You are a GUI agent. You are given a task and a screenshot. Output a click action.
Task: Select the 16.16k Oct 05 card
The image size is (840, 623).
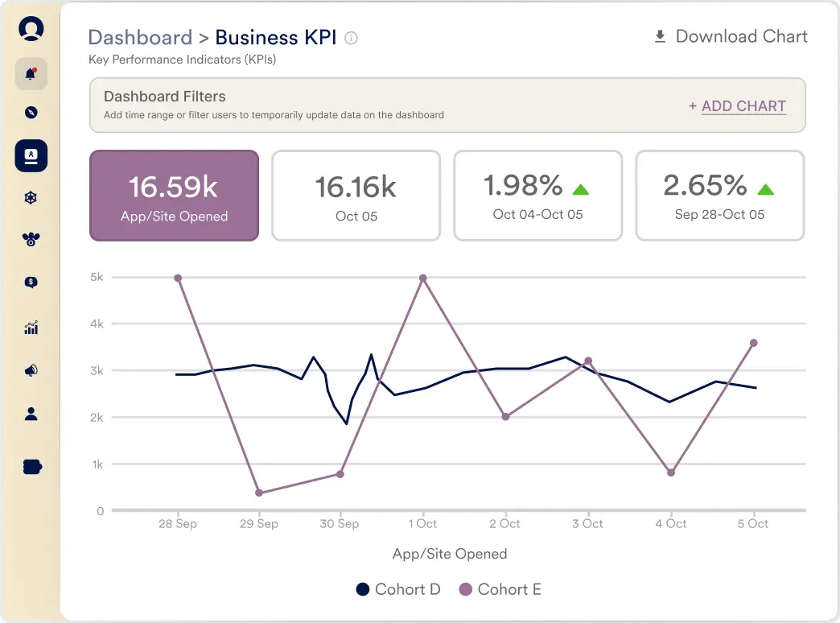356,196
